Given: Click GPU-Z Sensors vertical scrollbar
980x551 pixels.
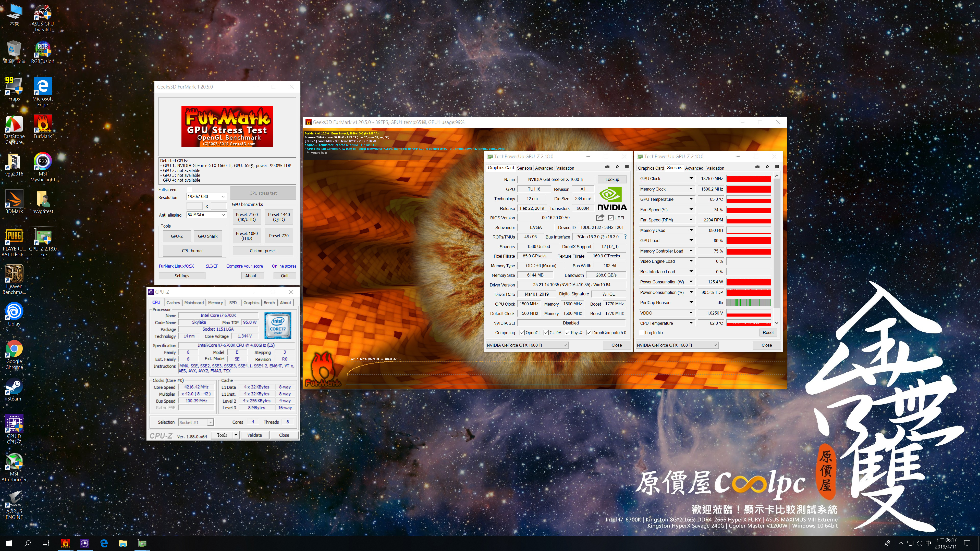Looking at the screenshot, I should tap(777, 249).
